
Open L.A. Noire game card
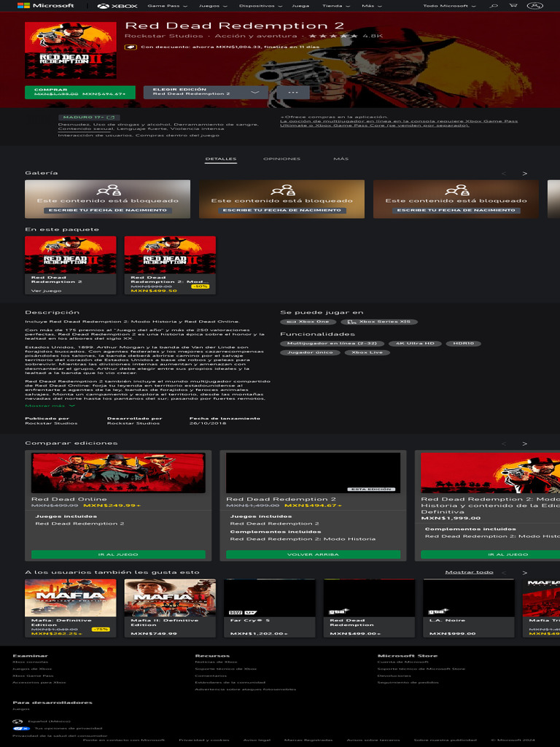tap(469, 608)
